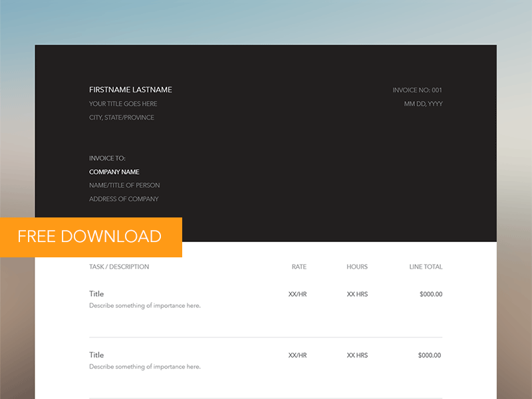
Task: Select the second description placeholder text
Action: click(144, 366)
